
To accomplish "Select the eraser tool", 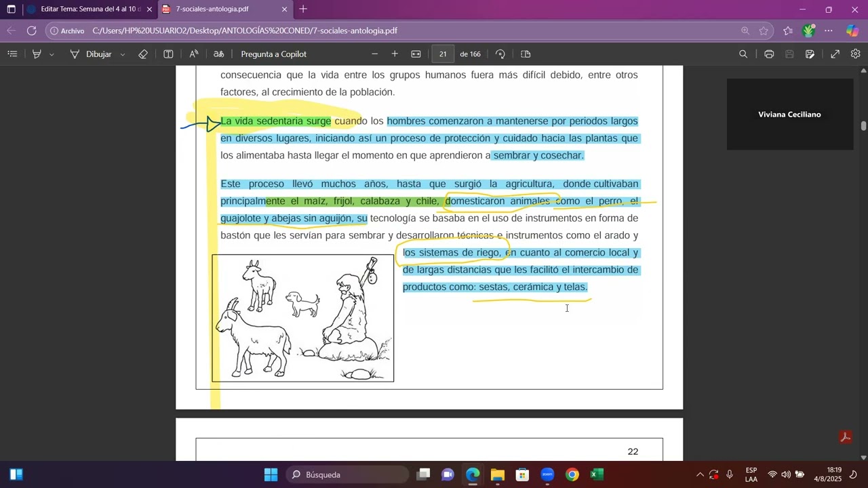I will pos(143,54).
